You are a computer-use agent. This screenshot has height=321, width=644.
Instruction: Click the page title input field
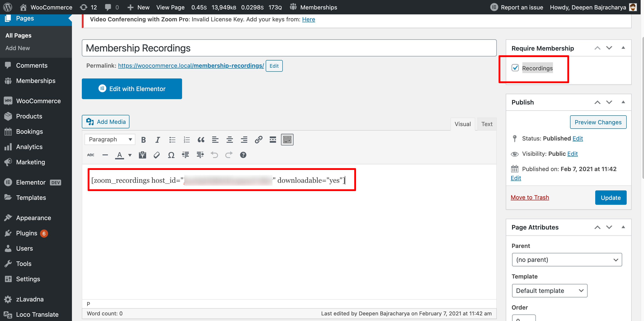(289, 48)
